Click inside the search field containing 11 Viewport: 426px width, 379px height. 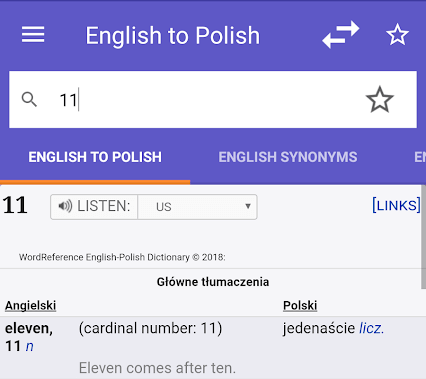(213, 99)
